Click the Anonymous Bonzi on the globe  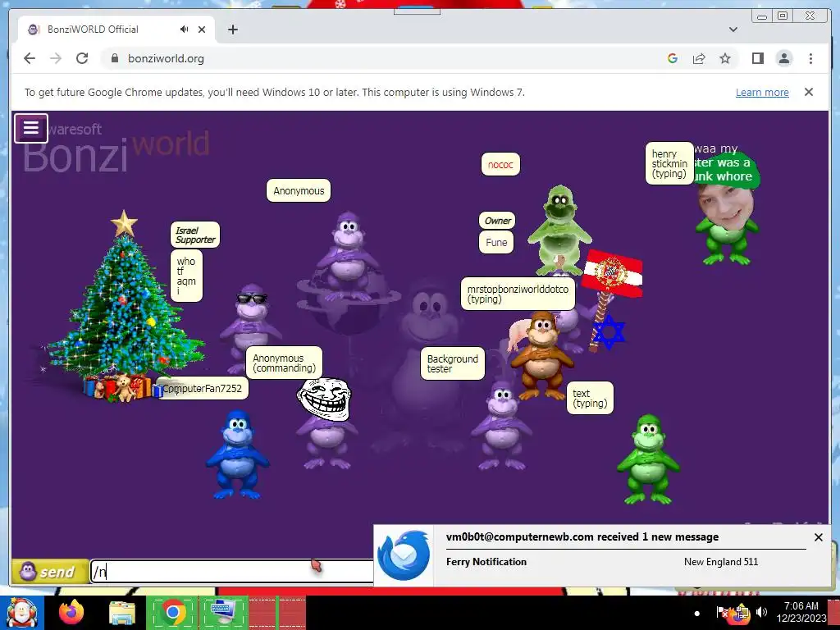348,257
